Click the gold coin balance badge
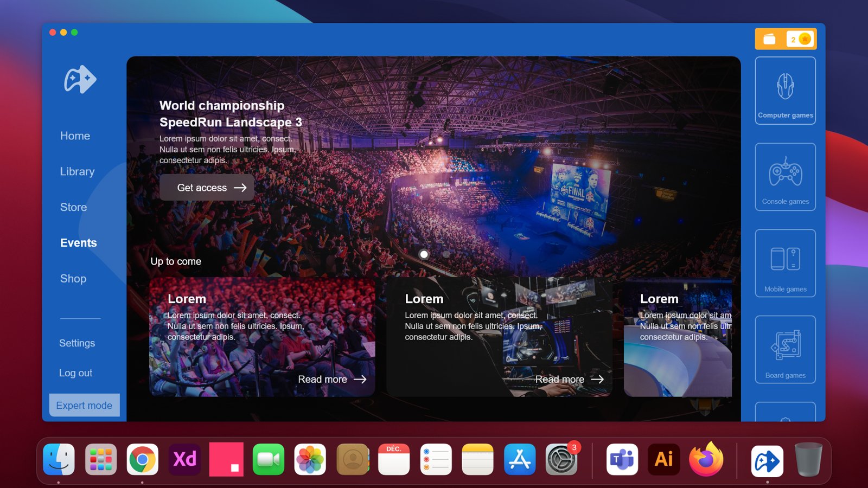Image resolution: width=868 pixels, height=488 pixels. click(x=800, y=39)
